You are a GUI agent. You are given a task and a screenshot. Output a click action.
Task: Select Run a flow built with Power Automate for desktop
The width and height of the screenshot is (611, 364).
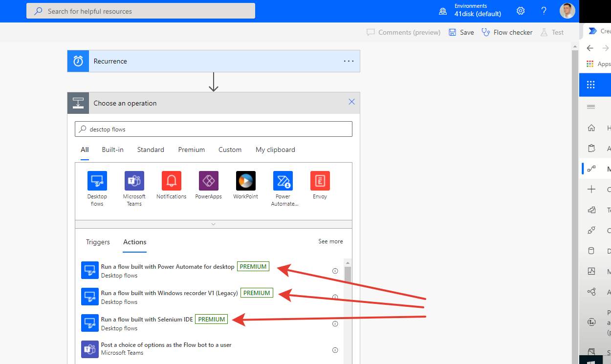tap(168, 267)
